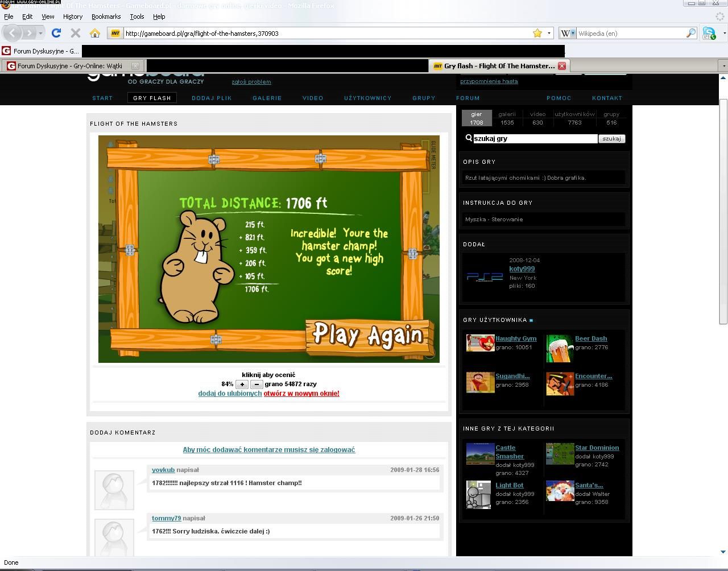728x571 pixels.
Task: Open the list-all-tabs dropdown
Action: point(723,66)
